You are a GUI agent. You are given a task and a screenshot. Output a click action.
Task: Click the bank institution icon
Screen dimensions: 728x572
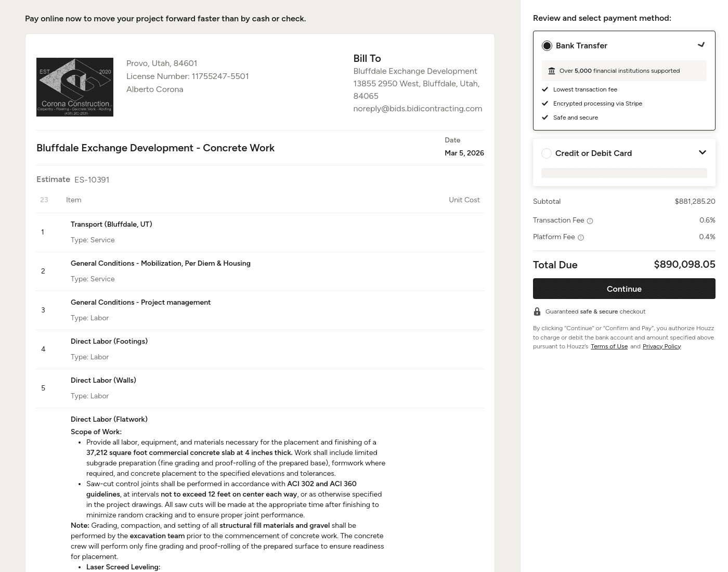click(552, 71)
